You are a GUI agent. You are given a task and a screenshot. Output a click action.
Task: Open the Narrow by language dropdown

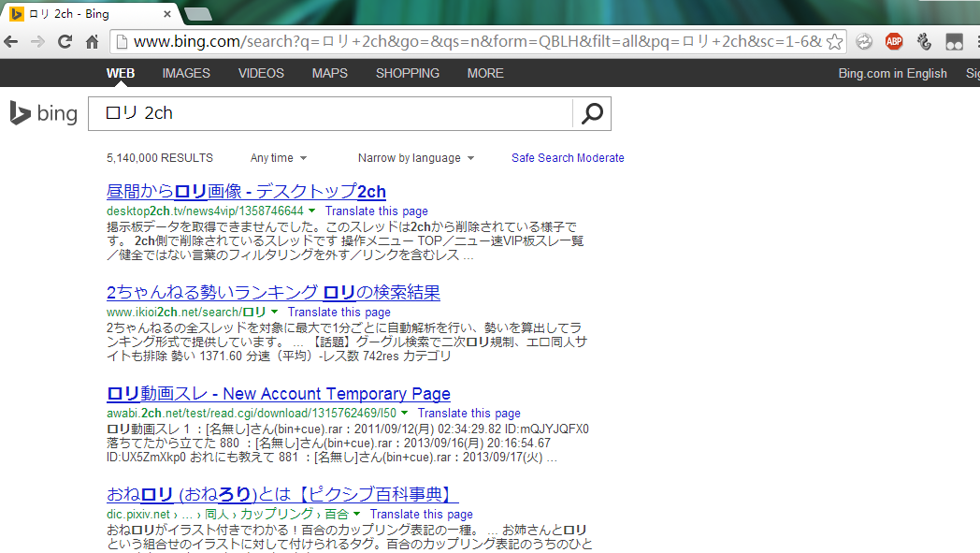click(415, 158)
